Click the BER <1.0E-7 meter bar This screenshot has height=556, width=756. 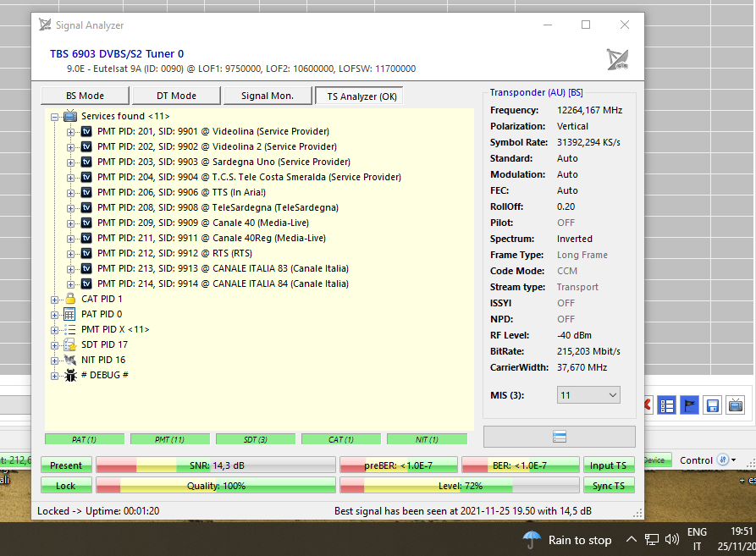(521, 465)
